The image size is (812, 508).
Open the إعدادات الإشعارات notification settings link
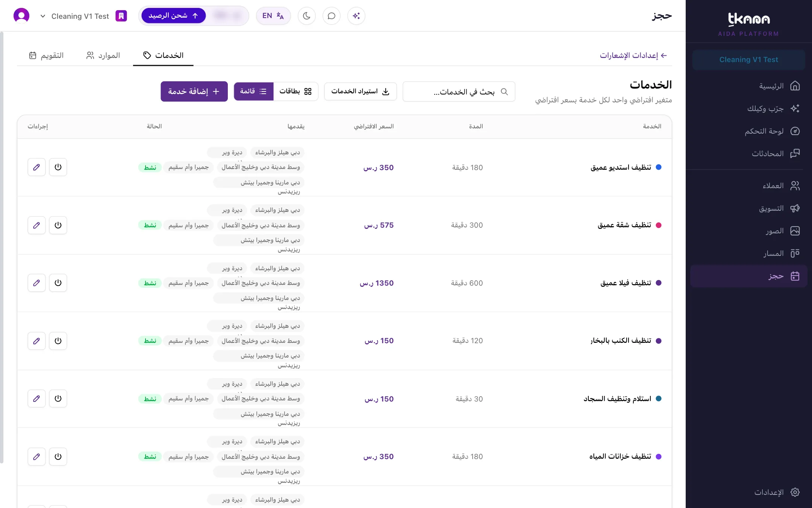point(633,55)
